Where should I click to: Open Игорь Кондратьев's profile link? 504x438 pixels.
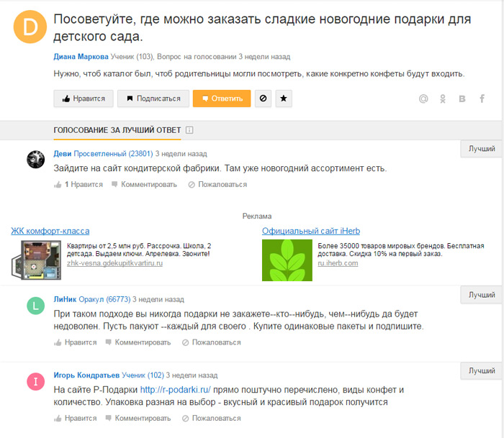click(86, 375)
